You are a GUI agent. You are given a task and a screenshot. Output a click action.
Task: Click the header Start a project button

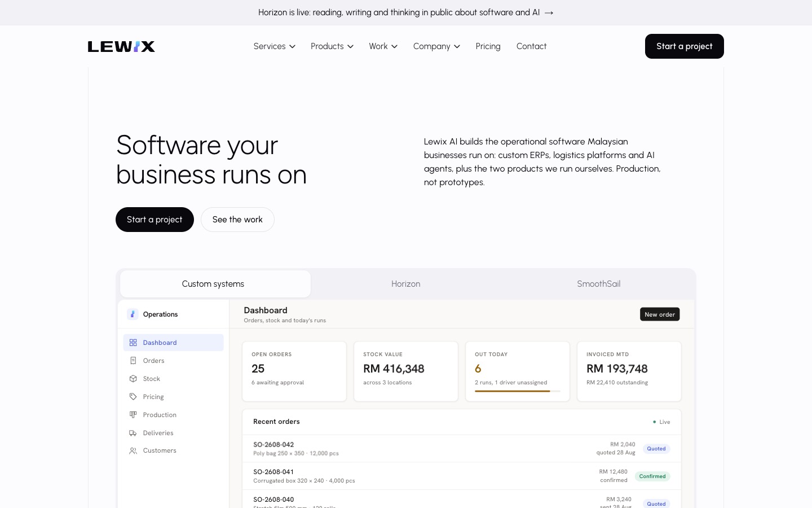point(684,46)
